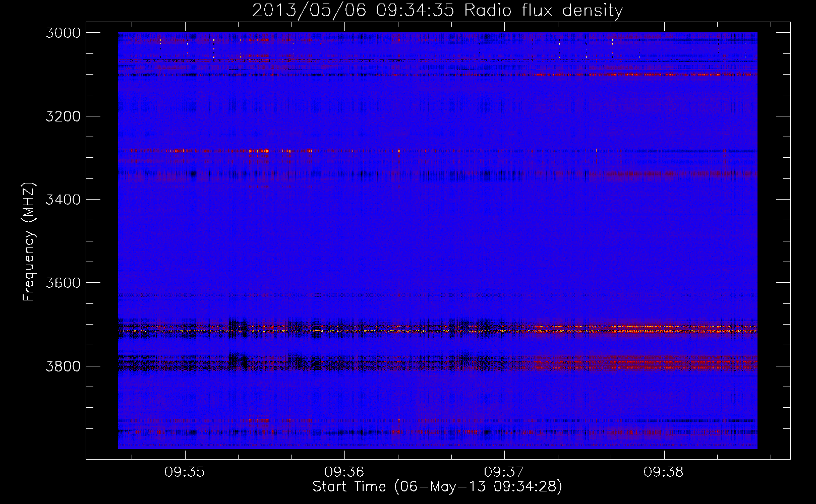Click the 3600 frequency axis label
This screenshot has height=504, width=816.
[x=63, y=283]
